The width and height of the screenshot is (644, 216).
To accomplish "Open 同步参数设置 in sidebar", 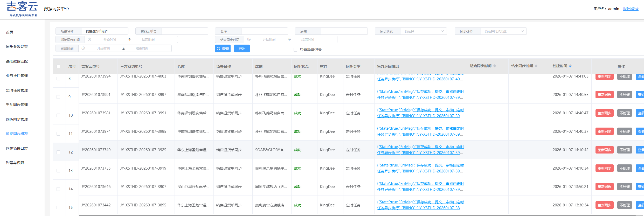I will (x=17, y=47).
